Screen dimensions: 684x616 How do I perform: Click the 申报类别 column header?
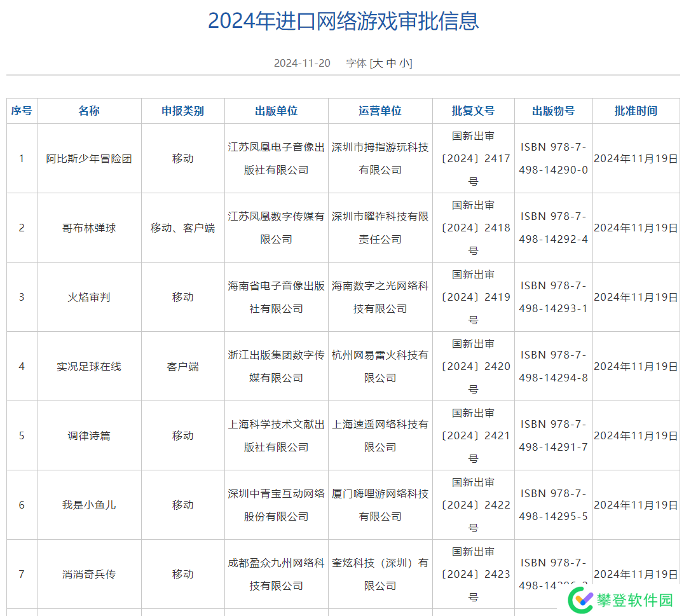[182, 111]
